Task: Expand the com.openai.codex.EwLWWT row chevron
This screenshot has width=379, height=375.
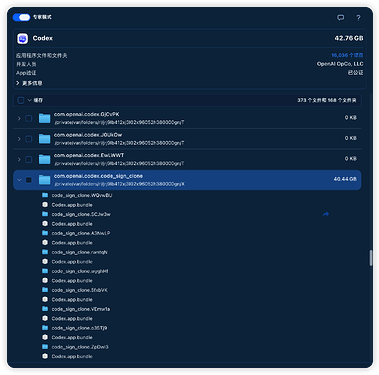Action: (x=19, y=160)
